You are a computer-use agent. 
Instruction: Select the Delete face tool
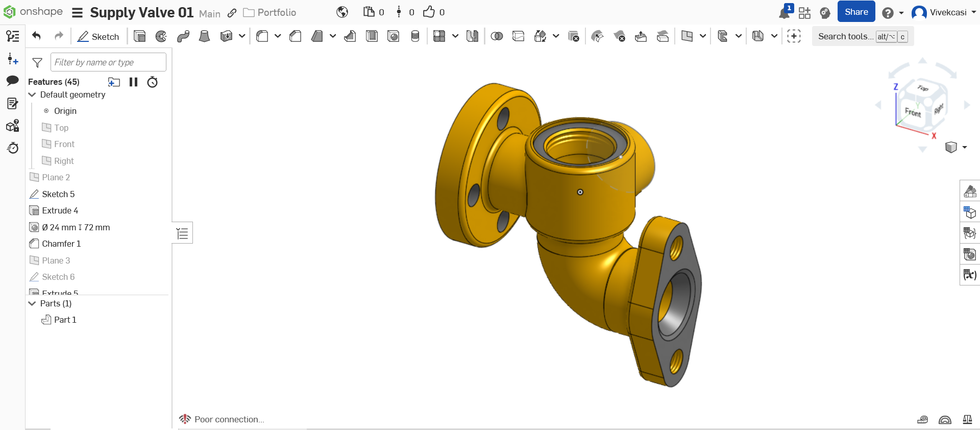click(x=619, y=36)
